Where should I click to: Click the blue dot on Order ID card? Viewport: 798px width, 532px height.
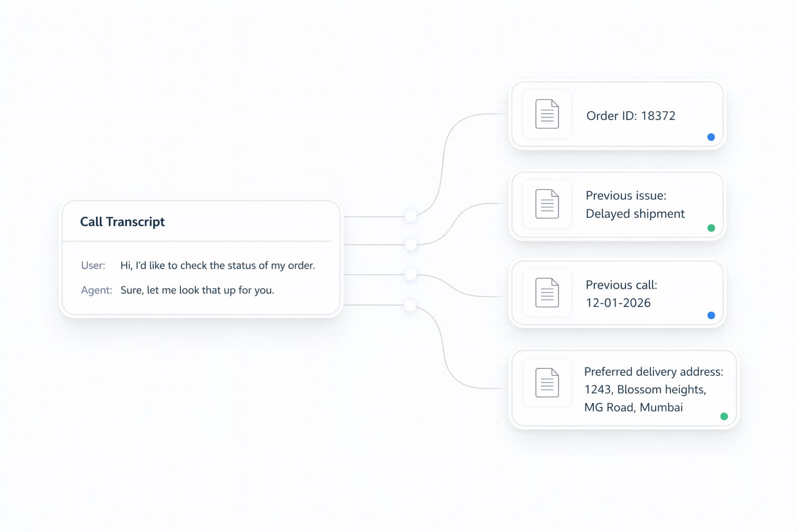[x=711, y=137]
